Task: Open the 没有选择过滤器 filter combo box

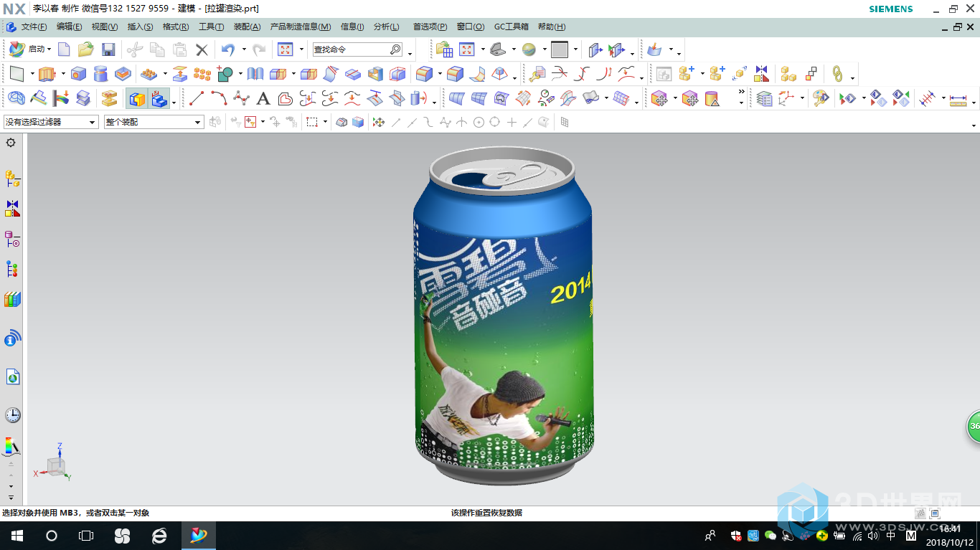Action: coord(50,122)
